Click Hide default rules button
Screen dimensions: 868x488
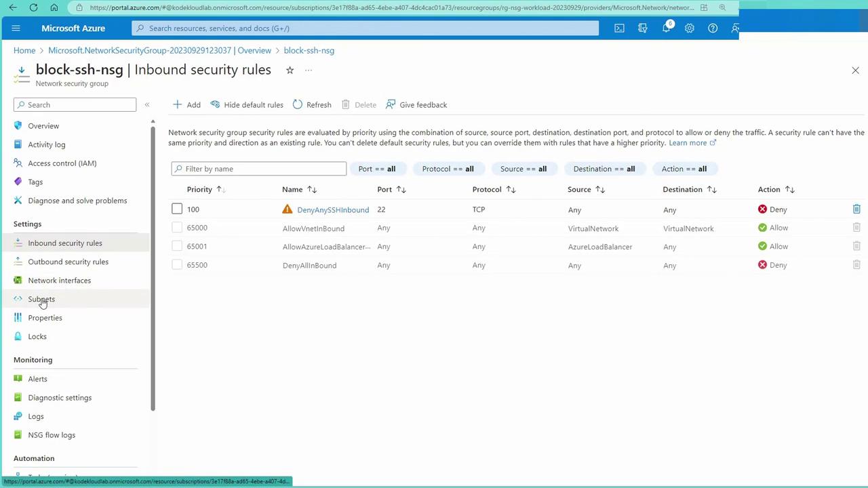click(247, 105)
